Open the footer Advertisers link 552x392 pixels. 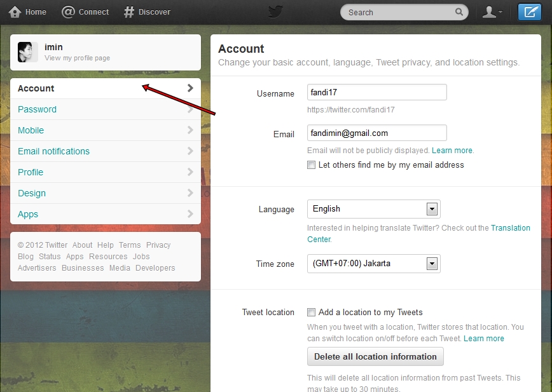[x=37, y=268]
